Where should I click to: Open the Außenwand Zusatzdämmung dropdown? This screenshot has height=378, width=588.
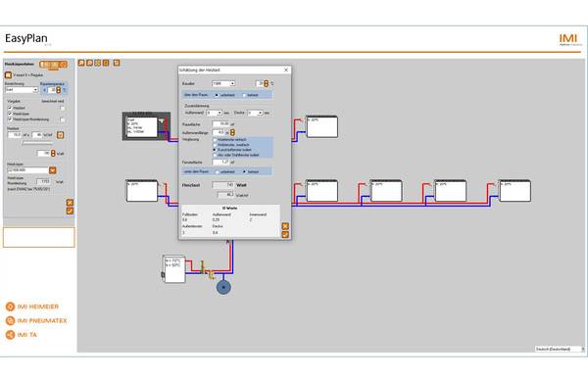[214, 113]
